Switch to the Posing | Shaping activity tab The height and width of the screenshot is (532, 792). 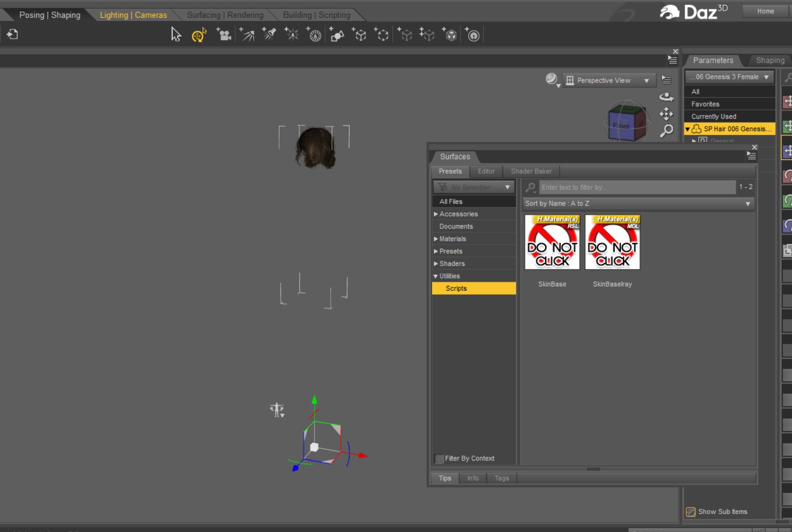pos(50,15)
